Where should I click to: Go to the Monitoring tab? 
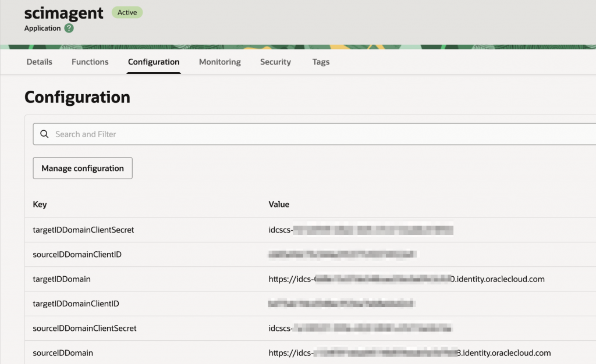(x=219, y=62)
